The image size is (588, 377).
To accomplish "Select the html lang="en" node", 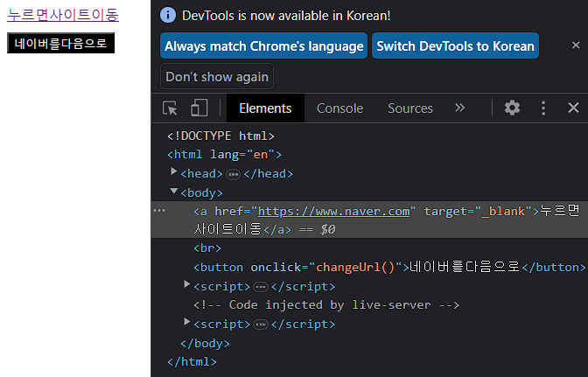I will (x=224, y=155).
